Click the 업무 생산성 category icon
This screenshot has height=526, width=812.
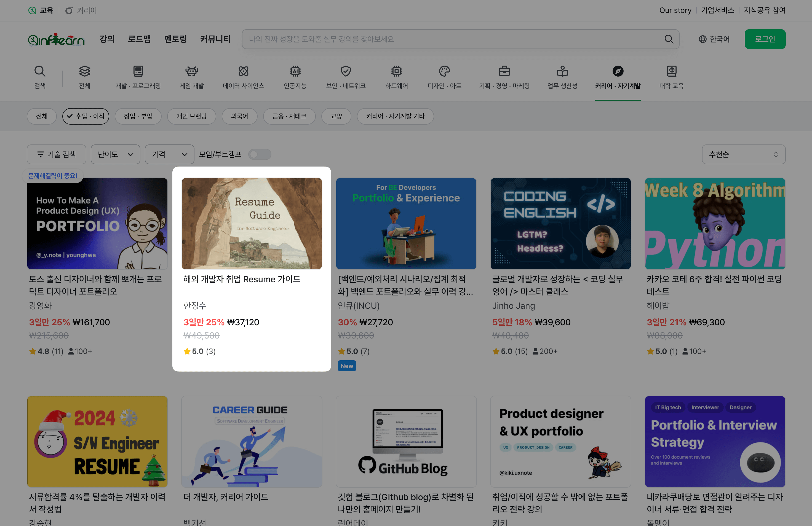click(x=562, y=71)
